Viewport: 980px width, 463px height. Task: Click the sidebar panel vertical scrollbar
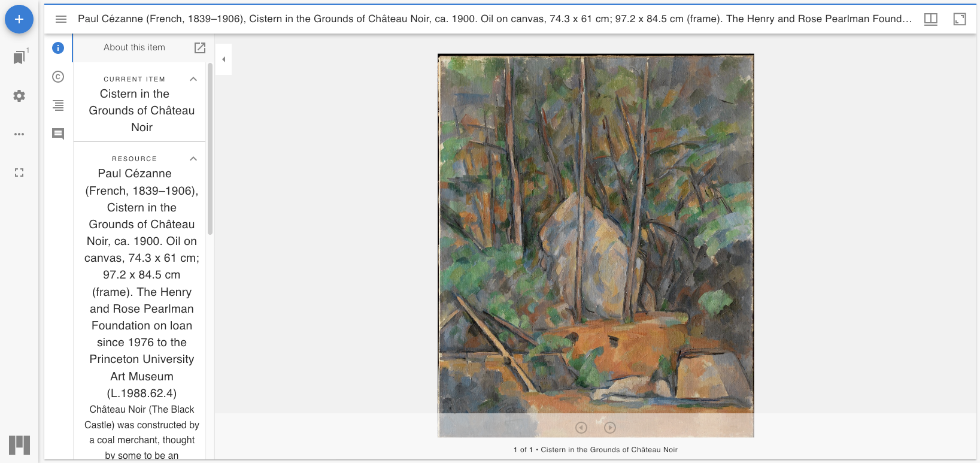210,149
